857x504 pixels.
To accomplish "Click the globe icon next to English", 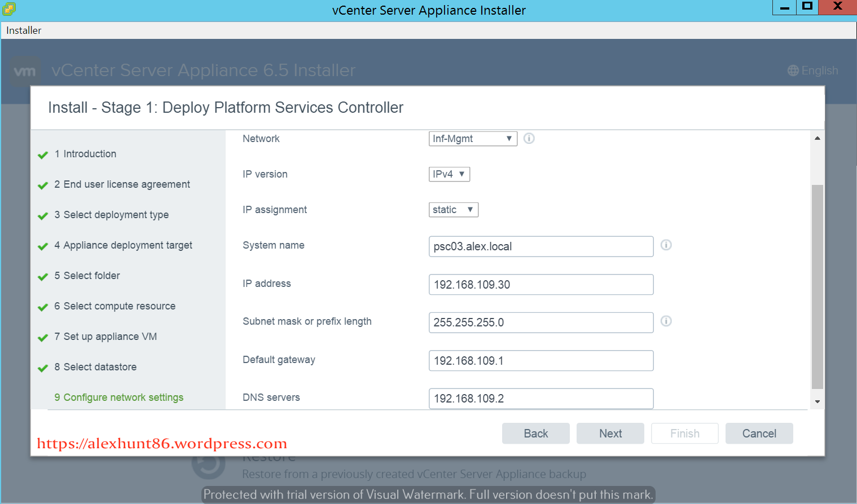I will 793,70.
